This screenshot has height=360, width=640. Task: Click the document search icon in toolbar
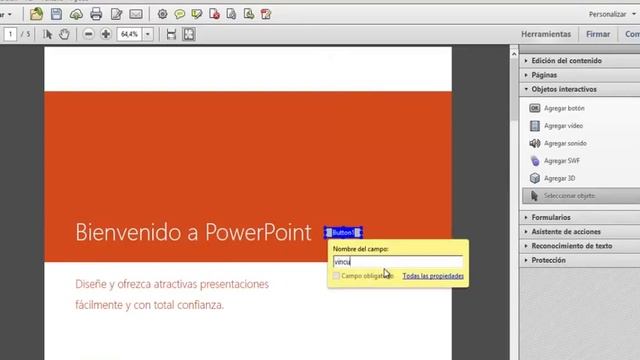click(x=231, y=14)
